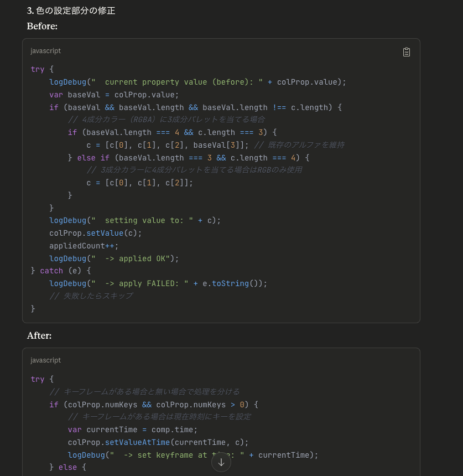Click the "-> applied OK" logDebug line
The height and width of the screenshot is (476, 463).
(x=114, y=258)
